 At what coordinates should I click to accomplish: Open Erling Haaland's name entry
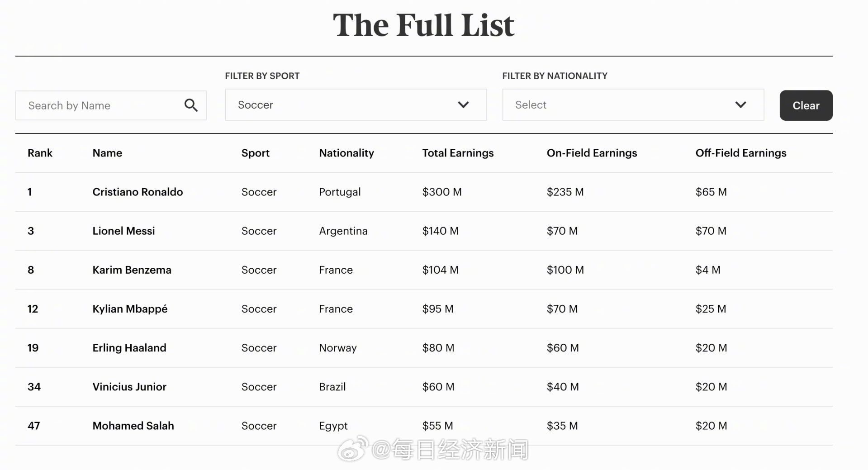pos(129,347)
